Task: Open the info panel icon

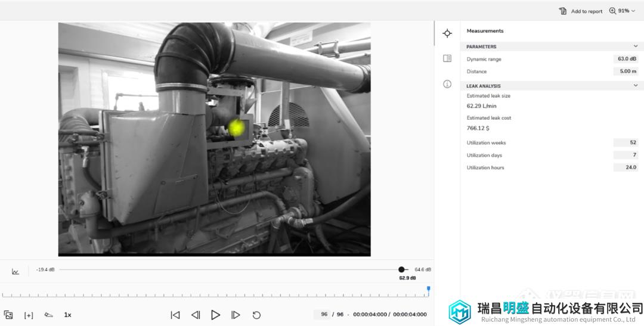Action: (447, 84)
